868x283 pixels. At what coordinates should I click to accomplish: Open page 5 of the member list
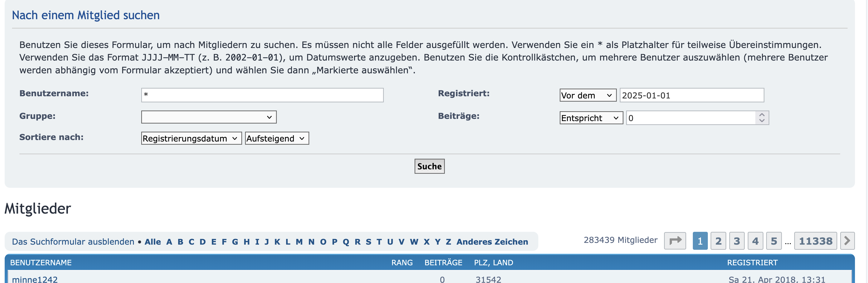[774, 241]
